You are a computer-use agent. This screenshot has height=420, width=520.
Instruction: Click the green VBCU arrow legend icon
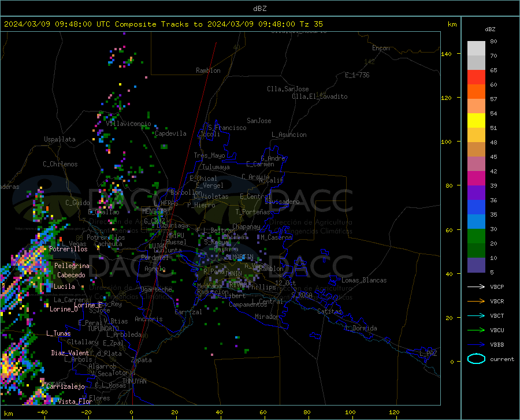(x=476, y=330)
